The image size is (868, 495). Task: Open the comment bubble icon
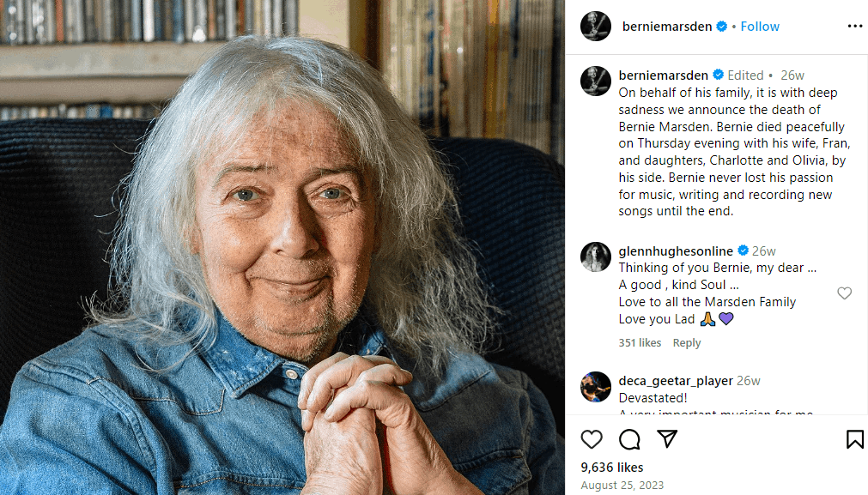click(x=629, y=439)
